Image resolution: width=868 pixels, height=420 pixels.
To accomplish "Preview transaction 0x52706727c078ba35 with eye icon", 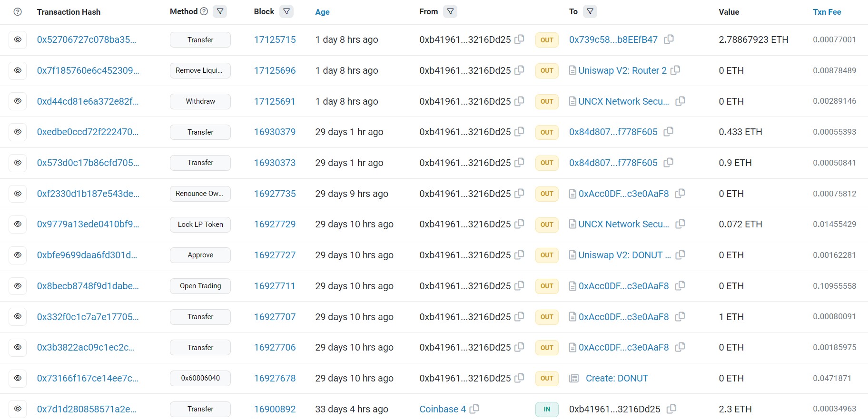I will click(18, 39).
